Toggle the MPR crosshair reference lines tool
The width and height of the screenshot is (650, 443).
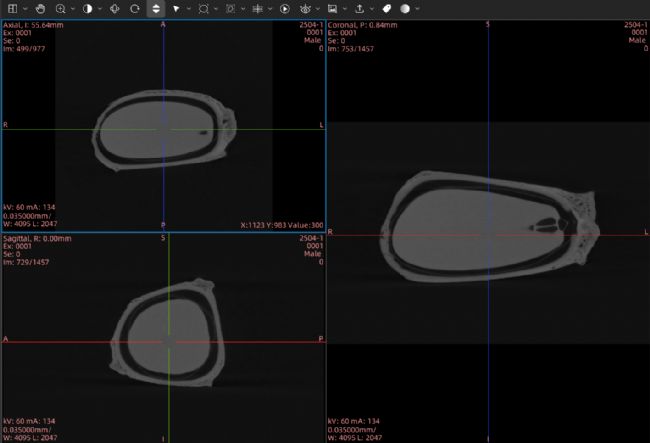tap(257, 8)
